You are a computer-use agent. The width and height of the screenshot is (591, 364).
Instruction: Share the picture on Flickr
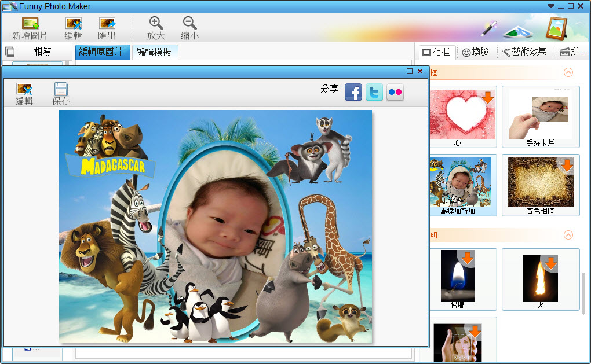pos(395,92)
